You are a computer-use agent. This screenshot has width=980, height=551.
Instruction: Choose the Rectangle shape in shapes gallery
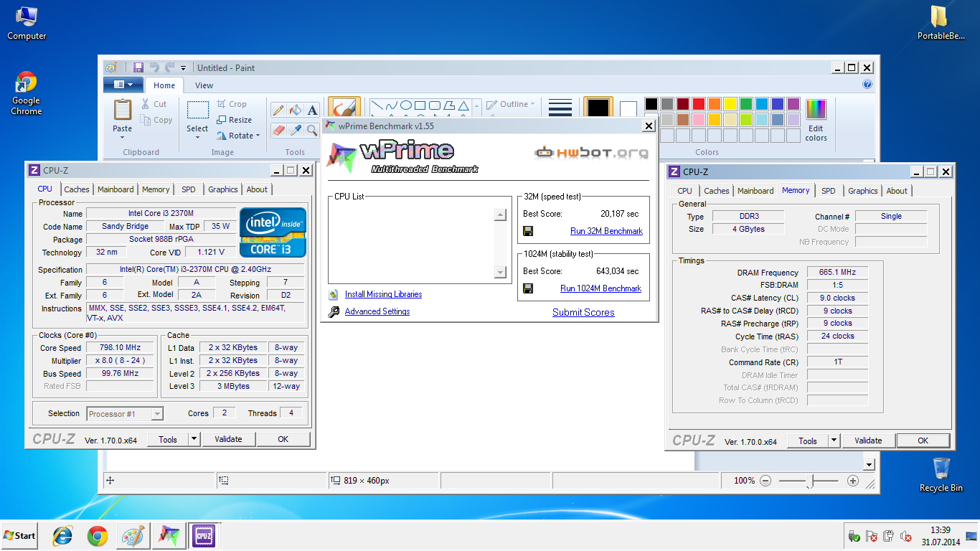(x=420, y=105)
